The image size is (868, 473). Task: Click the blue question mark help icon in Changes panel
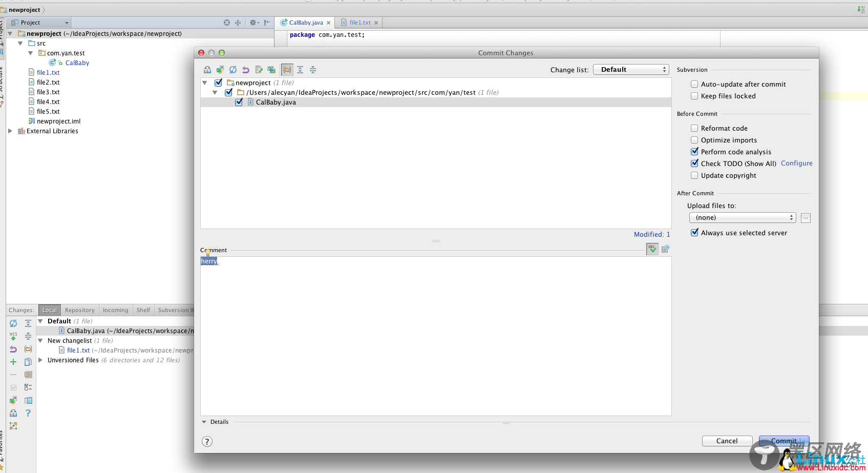pos(28,413)
